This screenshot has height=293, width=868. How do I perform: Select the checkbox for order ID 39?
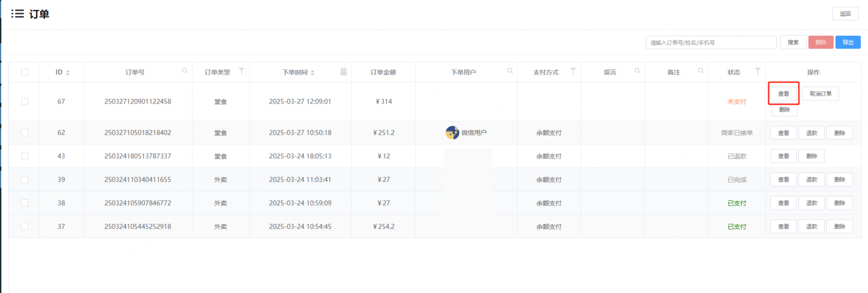[25, 180]
